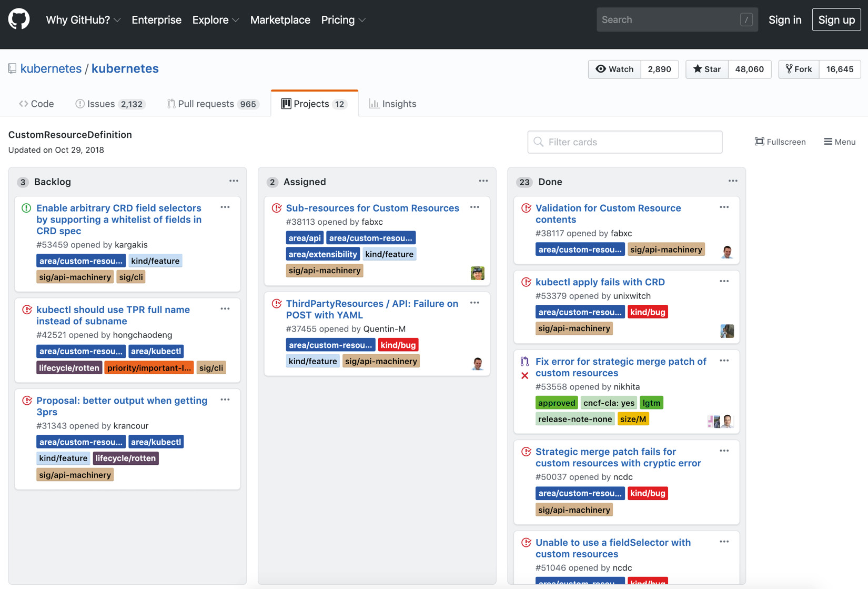Click closed issue icon on ThirdPartyResources card

click(x=277, y=304)
